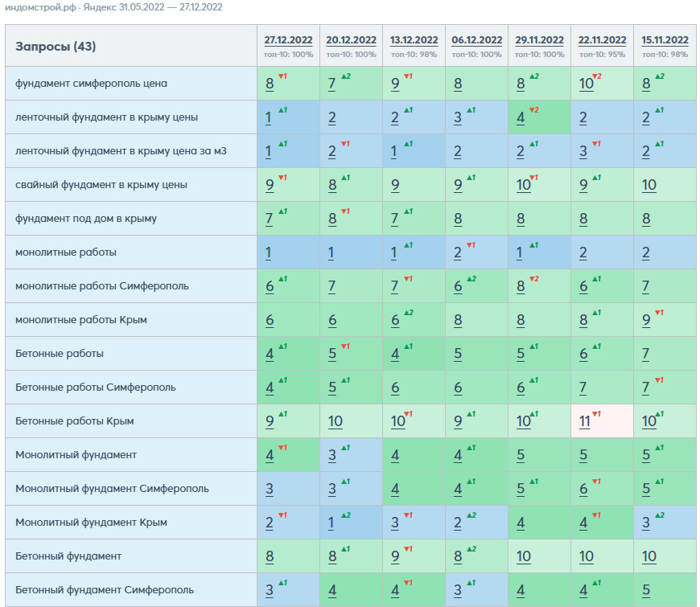Select the Бетонный фундамент Симферополь query row
Viewport: 700px width, 607px height.
105,589
